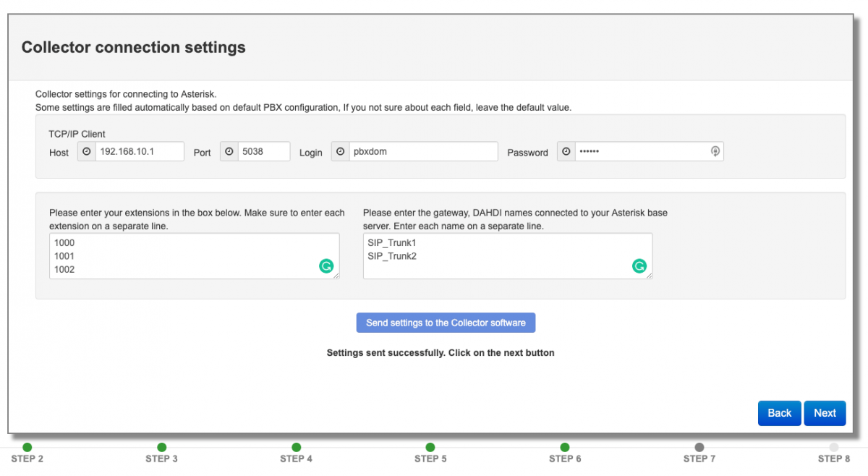Click Grammarly icon in the gateway names box
The image size is (868, 476).
coord(639,266)
